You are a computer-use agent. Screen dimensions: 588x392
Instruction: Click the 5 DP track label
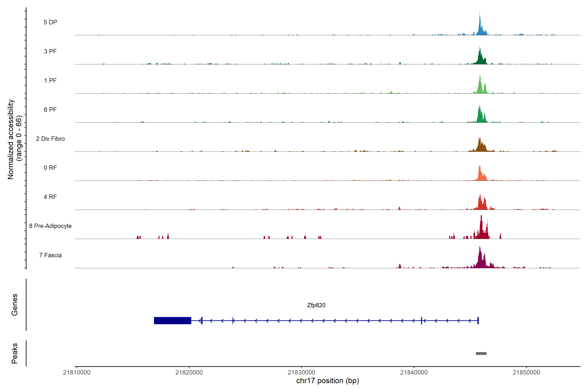coord(50,22)
